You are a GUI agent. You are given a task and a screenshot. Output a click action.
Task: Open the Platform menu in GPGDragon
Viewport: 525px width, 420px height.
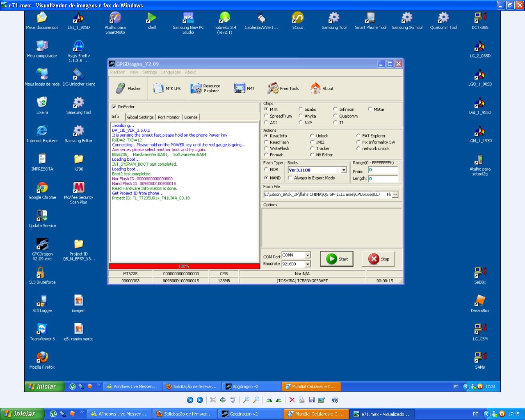[118, 72]
